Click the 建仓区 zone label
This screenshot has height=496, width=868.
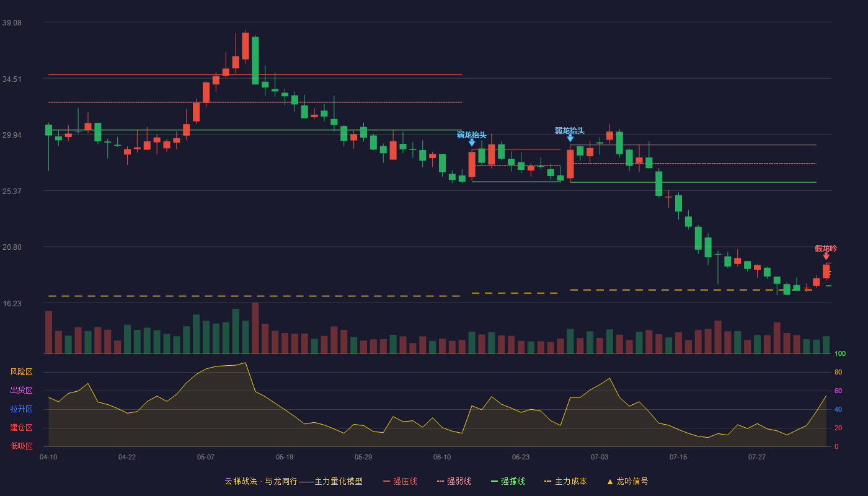point(21,428)
